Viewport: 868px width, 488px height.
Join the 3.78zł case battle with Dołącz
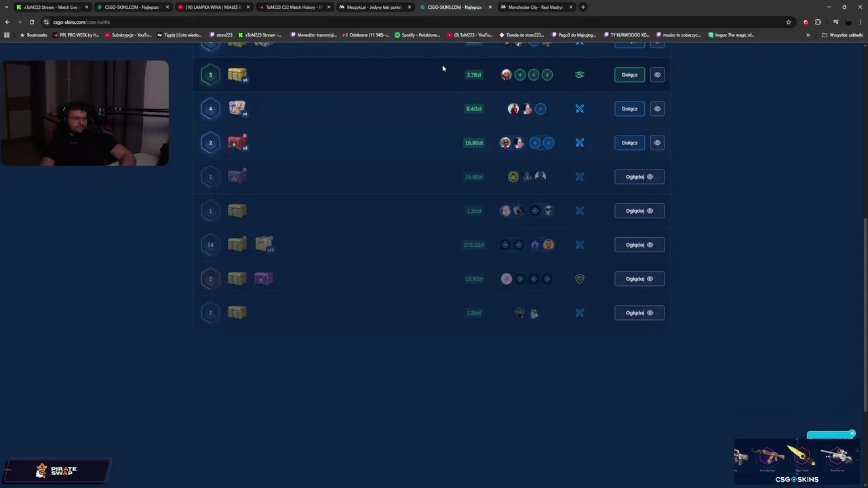click(629, 75)
